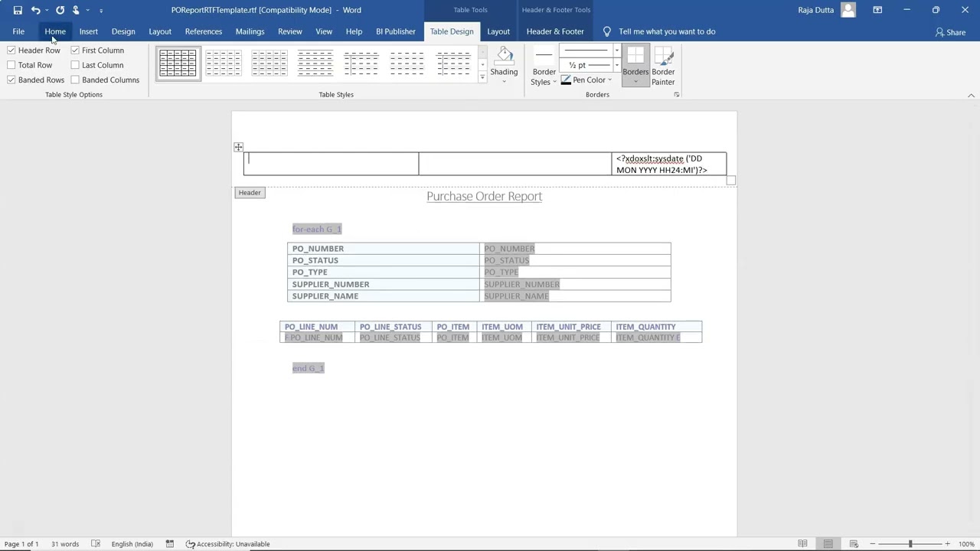
Task: Select the second table style thumbnail
Action: point(224,64)
